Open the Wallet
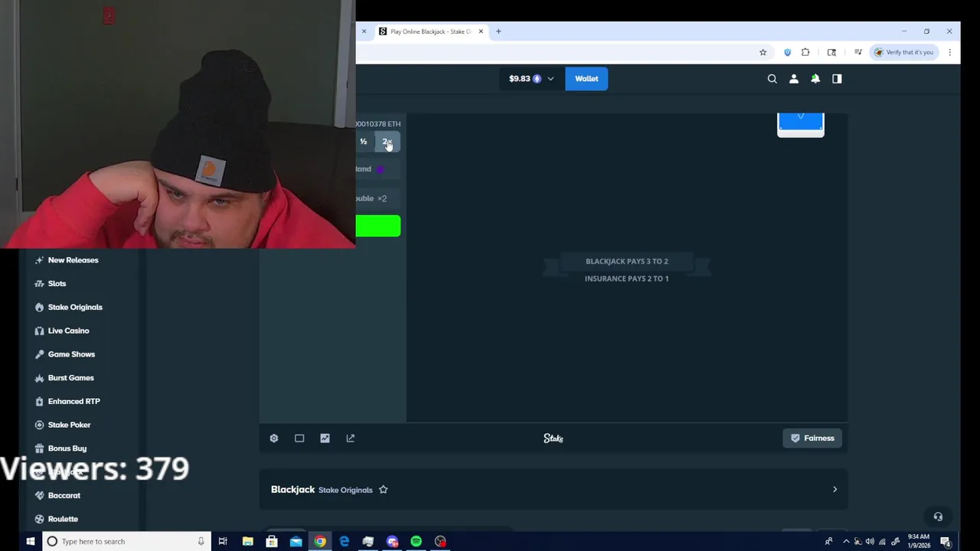The width and height of the screenshot is (980, 551). (x=586, y=79)
